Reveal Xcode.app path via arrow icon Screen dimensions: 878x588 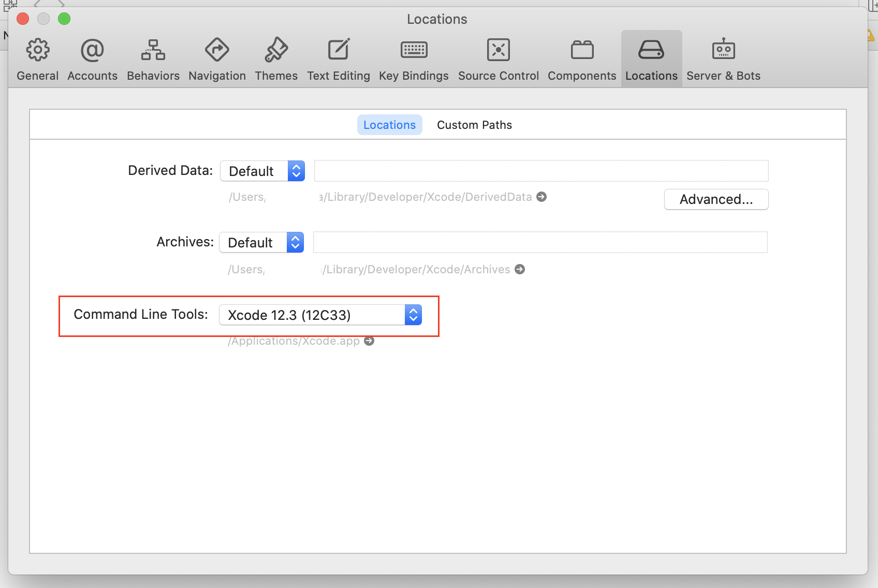[x=369, y=341]
